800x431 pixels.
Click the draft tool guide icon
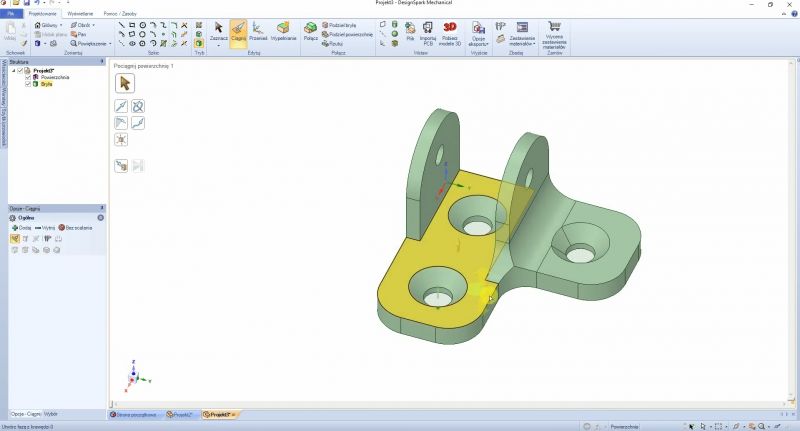pyautogui.click(x=121, y=123)
